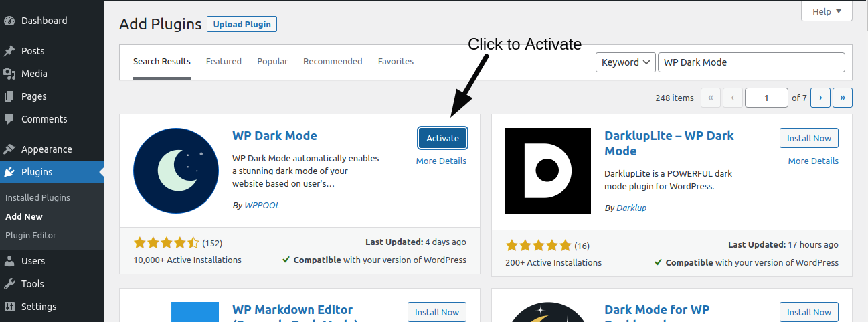868x322 pixels.
Task: Click 'Last Updated: 4 days ago' text
Action: tap(416, 242)
